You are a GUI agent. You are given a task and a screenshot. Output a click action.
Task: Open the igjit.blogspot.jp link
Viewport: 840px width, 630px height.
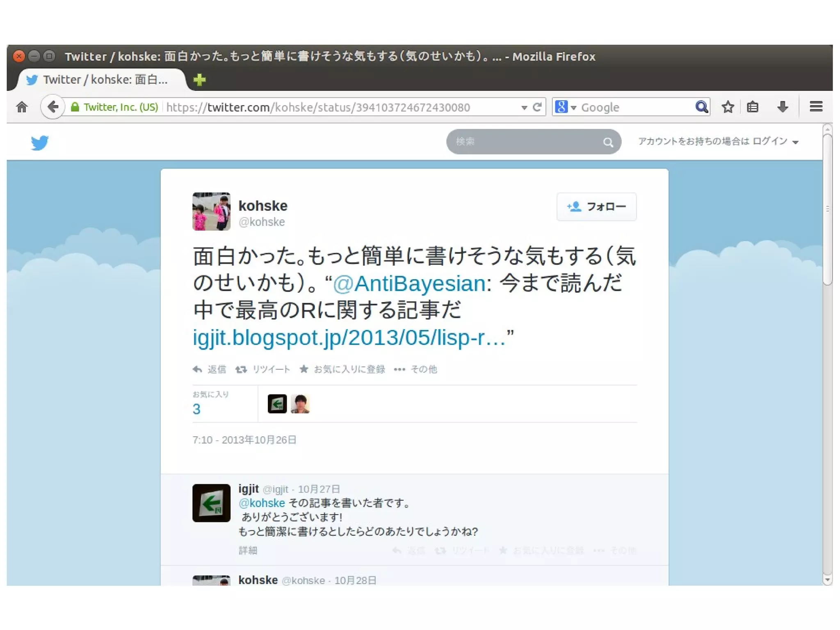349,338
